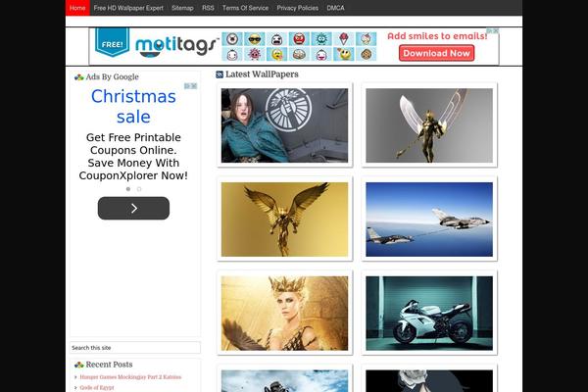The height and width of the screenshot is (392, 588).
Task: Open the Sitemap page
Action: point(182,8)
